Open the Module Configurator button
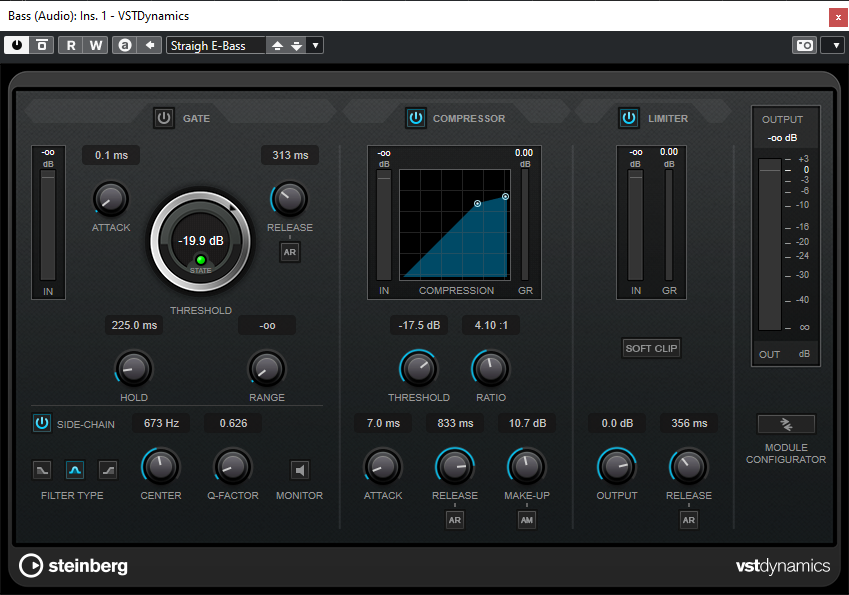The height and width of the screenshot is (595, 849). (x=786, y=424)
